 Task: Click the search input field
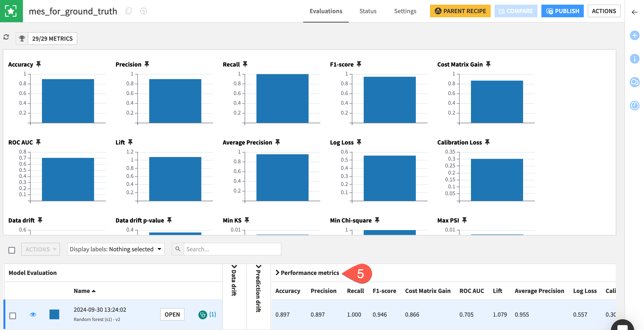[231, 249]
